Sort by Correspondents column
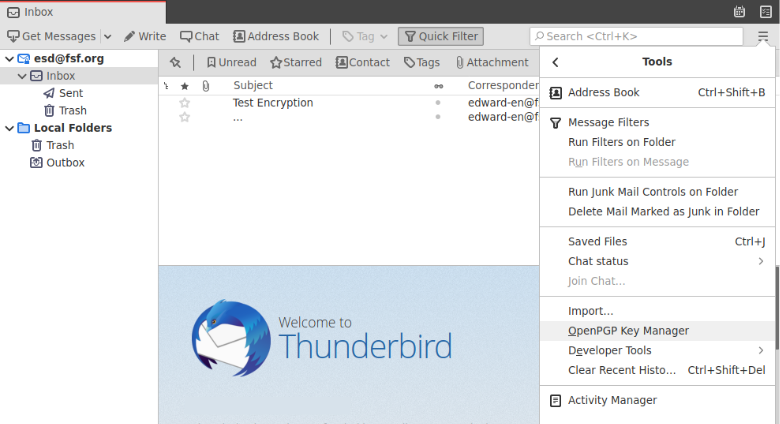Viewport: 780px width, 424px height. (x=503, y=86)
